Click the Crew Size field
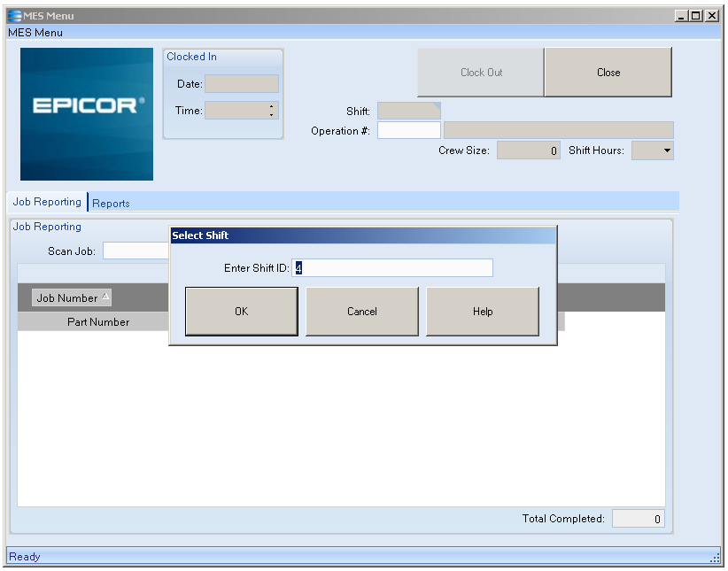The height and width of the screenshot is (571, 728). (x=529, y=150)
